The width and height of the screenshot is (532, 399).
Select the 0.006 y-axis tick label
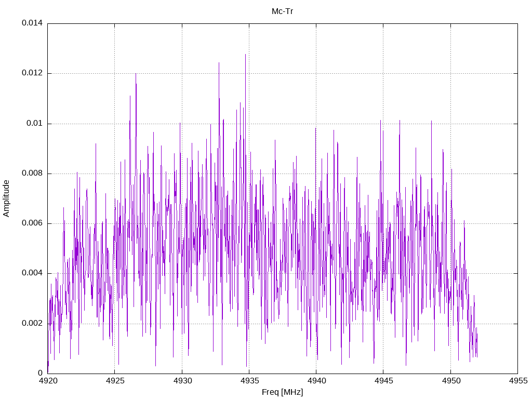coord(32,223)
